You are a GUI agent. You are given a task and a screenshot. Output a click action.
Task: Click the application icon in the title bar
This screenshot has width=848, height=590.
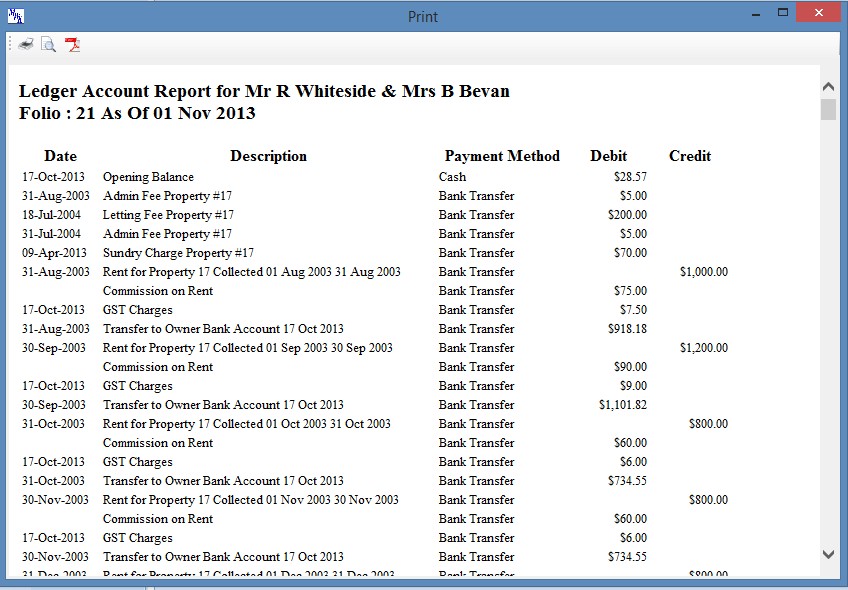tap(14, 16)
